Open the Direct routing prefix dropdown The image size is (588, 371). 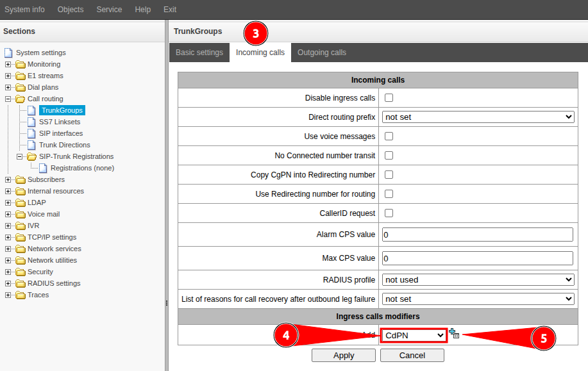coord(478,117)
